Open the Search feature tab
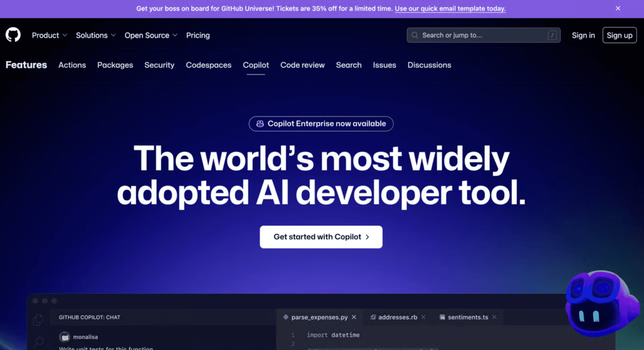The image size is (644, 350). click(x=349, y=65)
